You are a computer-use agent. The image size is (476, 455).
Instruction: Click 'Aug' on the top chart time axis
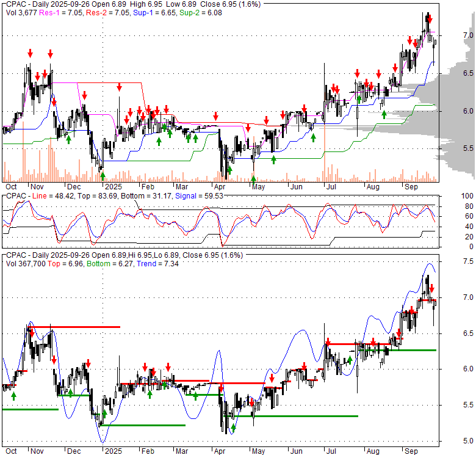(x=373, y=187)
